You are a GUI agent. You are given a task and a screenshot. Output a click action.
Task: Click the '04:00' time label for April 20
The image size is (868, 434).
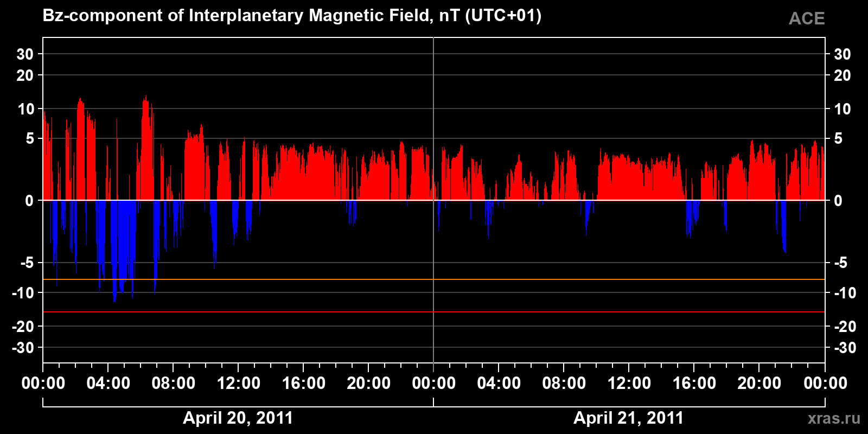click(x=108, y=384)
